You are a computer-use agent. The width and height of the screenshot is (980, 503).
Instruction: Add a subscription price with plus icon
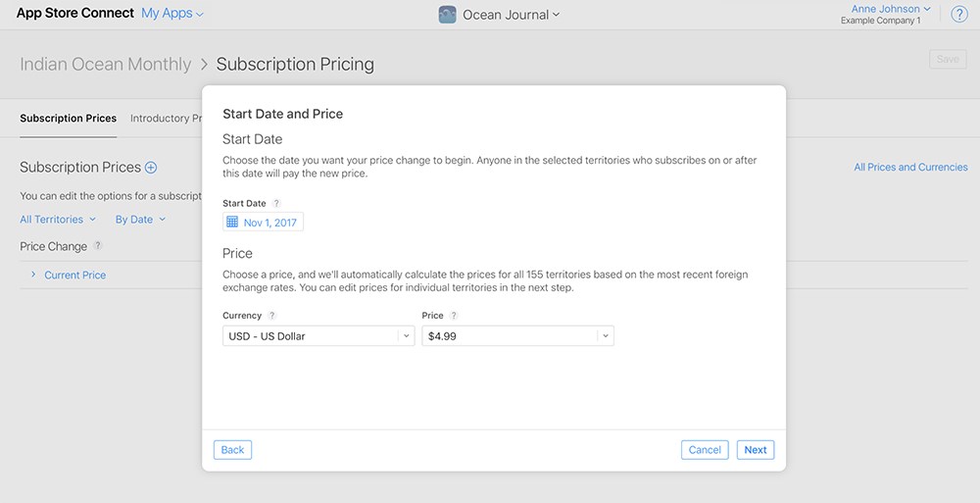pos(151,167)
